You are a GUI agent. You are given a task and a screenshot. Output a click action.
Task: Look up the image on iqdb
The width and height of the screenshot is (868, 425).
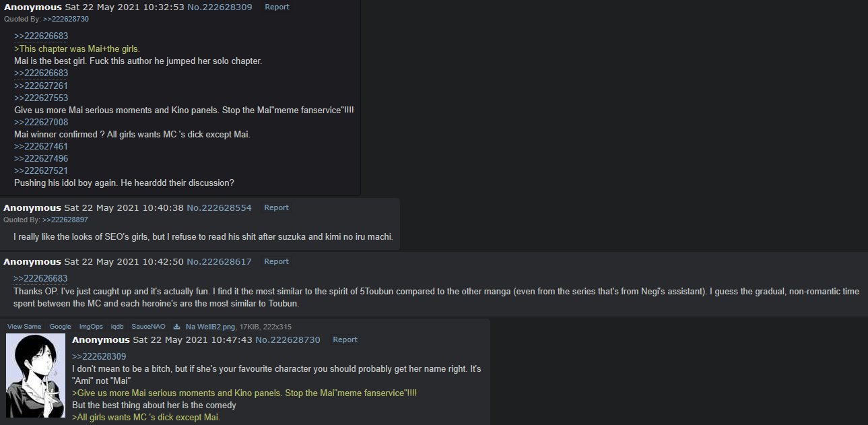117,327
